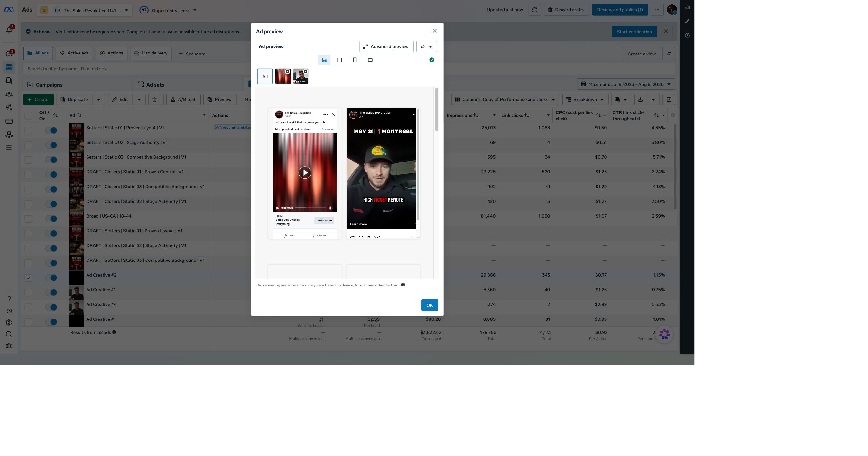The height and width of the screenshot is (456, 868).
Task: Open the megaphone advertising settings sidebar icon
Action: (9, 108)
